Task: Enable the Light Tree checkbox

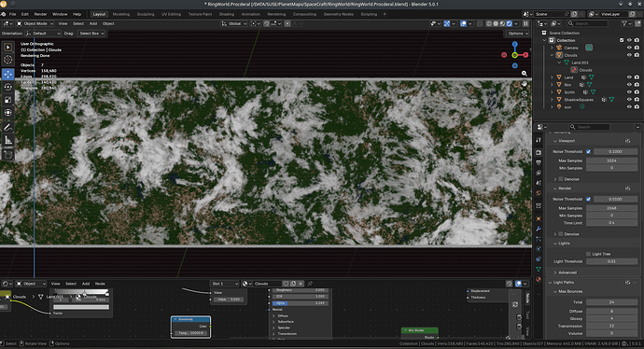Action: coord(589,254)
